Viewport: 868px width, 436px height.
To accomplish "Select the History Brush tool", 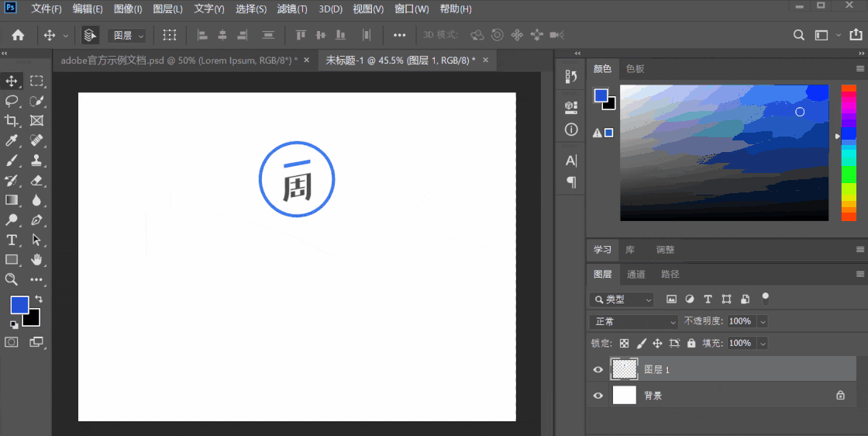I will tap(11, 181).
